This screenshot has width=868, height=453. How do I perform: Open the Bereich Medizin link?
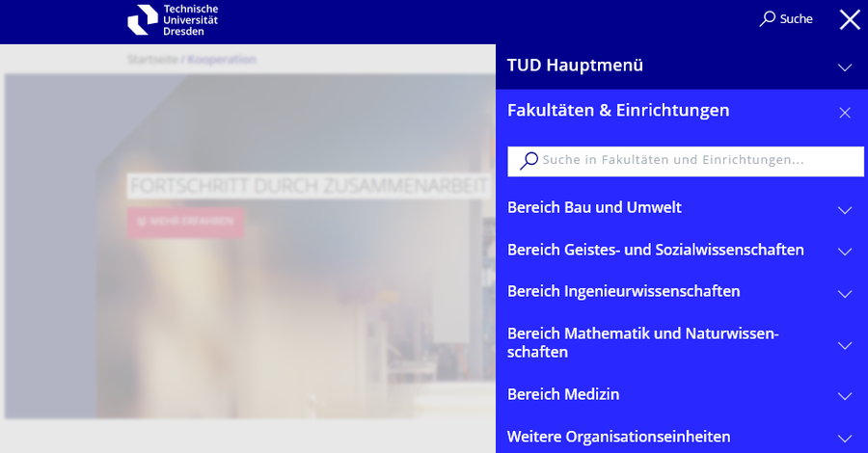pyautogui.click(x=563, y=394)
